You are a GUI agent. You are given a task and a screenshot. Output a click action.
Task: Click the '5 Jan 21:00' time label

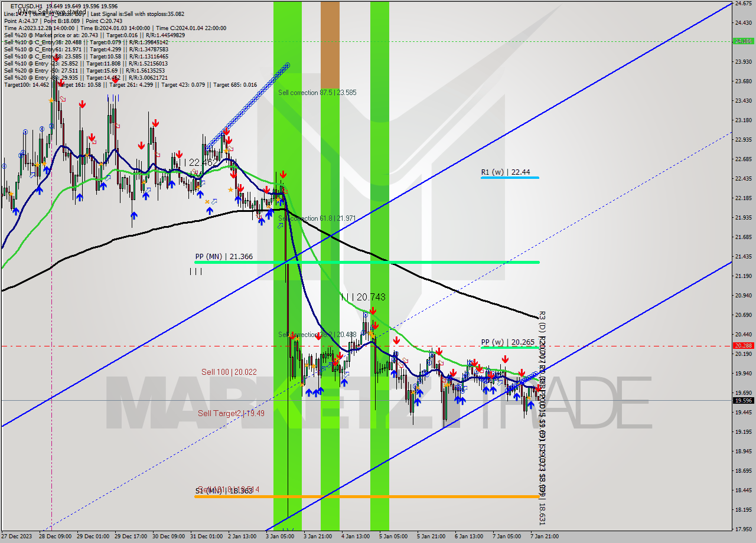pos(431,537)
